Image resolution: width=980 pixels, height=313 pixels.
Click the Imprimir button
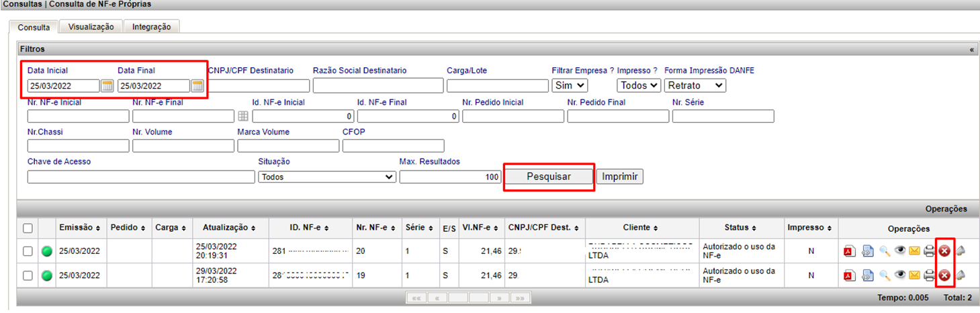[x=619, y=177]
